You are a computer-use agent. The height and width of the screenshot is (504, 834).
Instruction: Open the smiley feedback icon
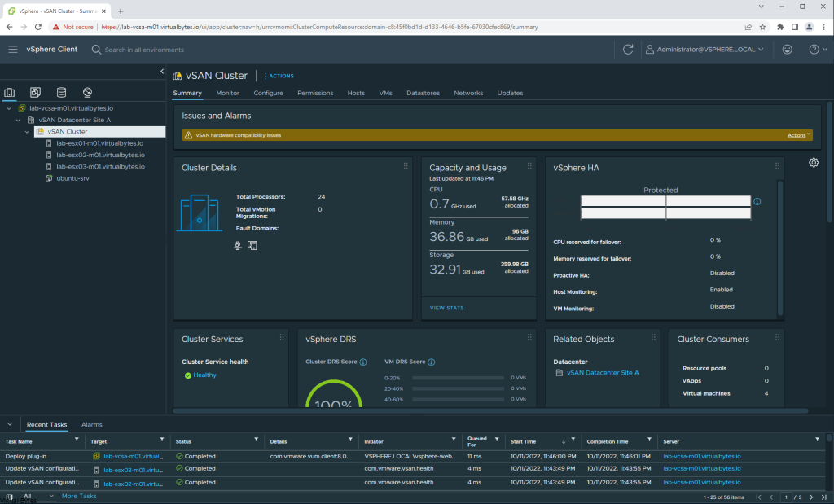click(786, 50)
